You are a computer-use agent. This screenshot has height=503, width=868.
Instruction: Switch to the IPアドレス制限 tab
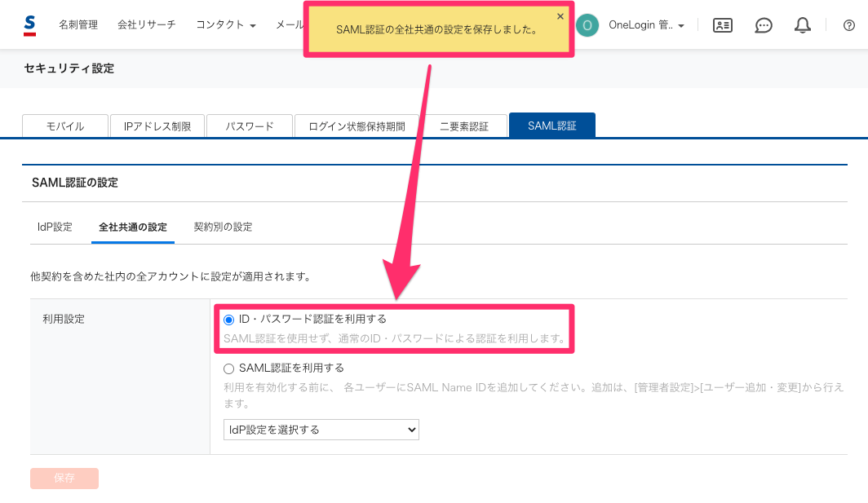pos(157,126)
